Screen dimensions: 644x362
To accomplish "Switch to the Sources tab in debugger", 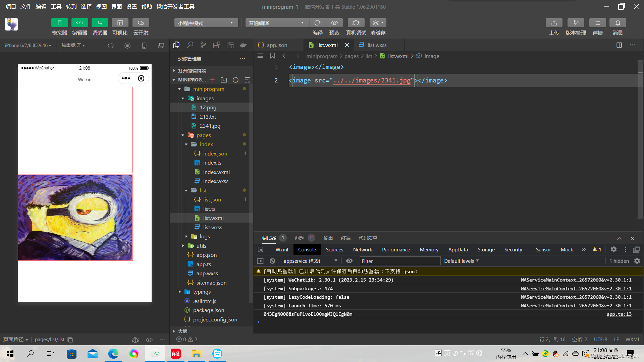I will [334, 249].
